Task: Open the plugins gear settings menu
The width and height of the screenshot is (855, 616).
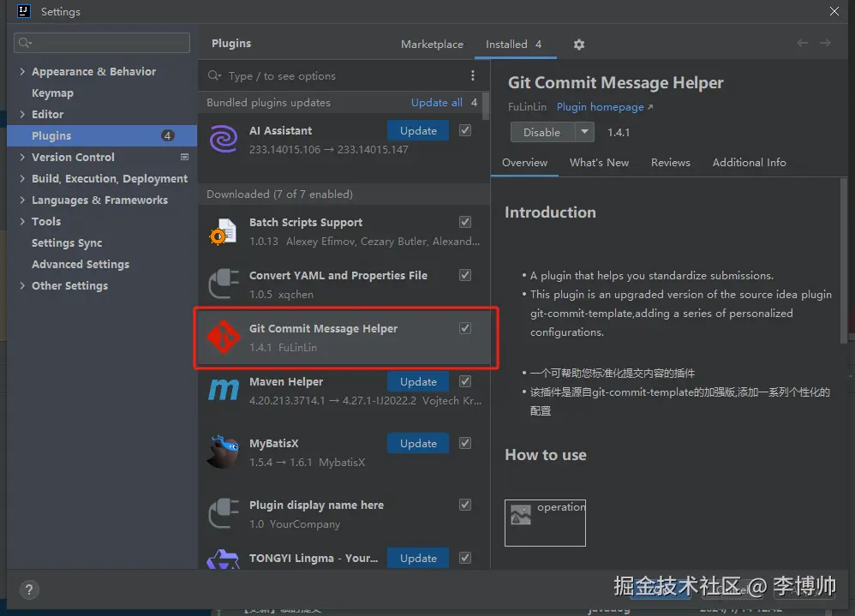Action: [x=579, y=45]
